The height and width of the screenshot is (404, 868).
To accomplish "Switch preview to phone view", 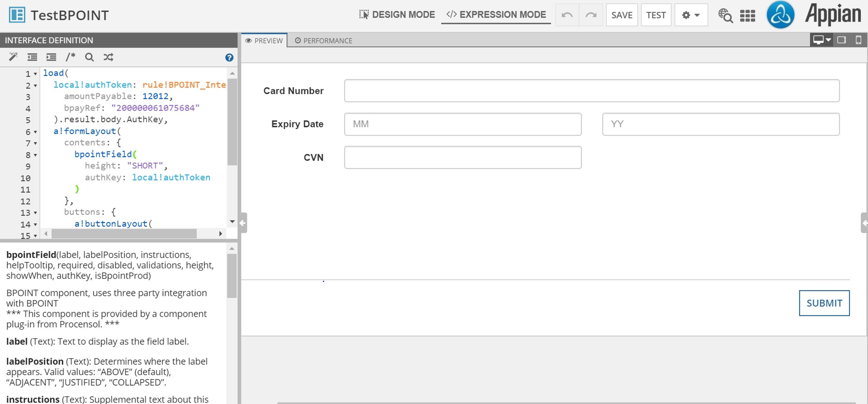I will point(858,40).
